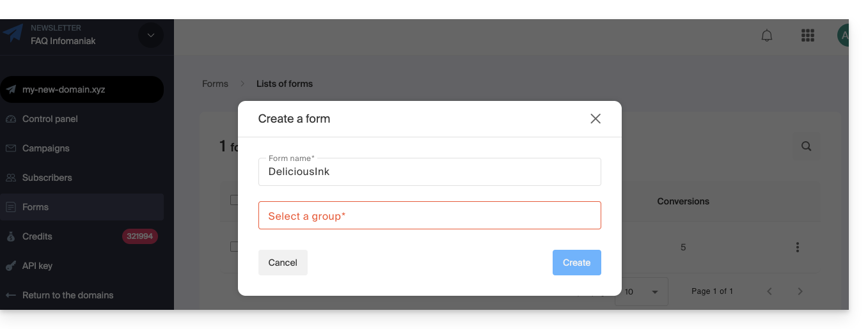Go to next page arrow
The image size is (868, 329).
coord(800,291)
